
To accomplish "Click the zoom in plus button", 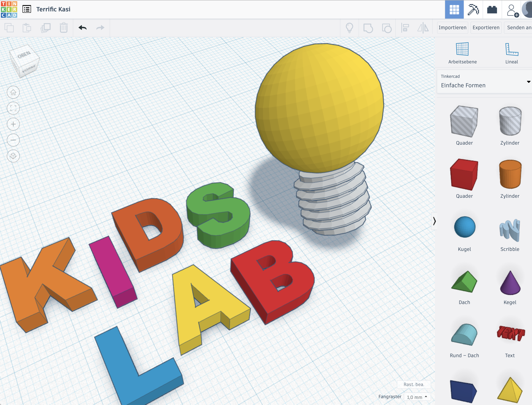I will pyautogui.click(x=13, y=124).
